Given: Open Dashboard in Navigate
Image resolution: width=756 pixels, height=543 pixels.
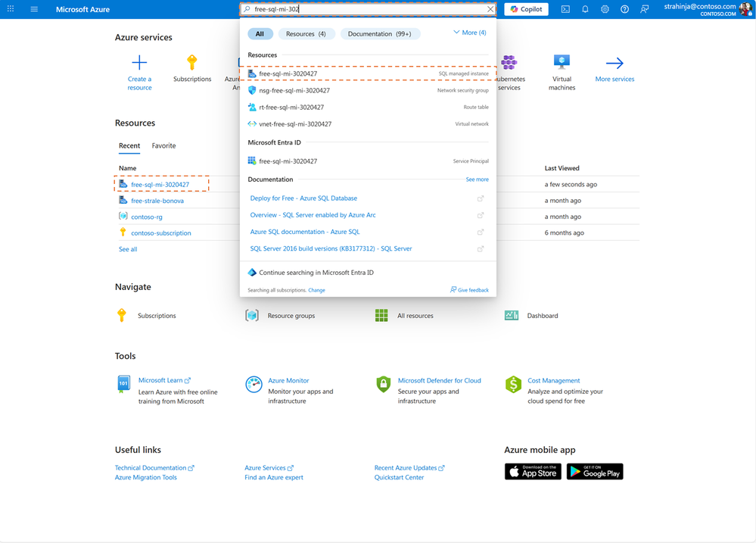Looking at the screenshot, I should 543,316.
